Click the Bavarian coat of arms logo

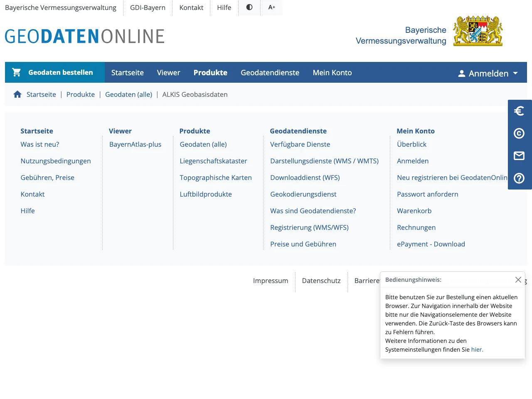pyautogui.click(x=478, y=31)
